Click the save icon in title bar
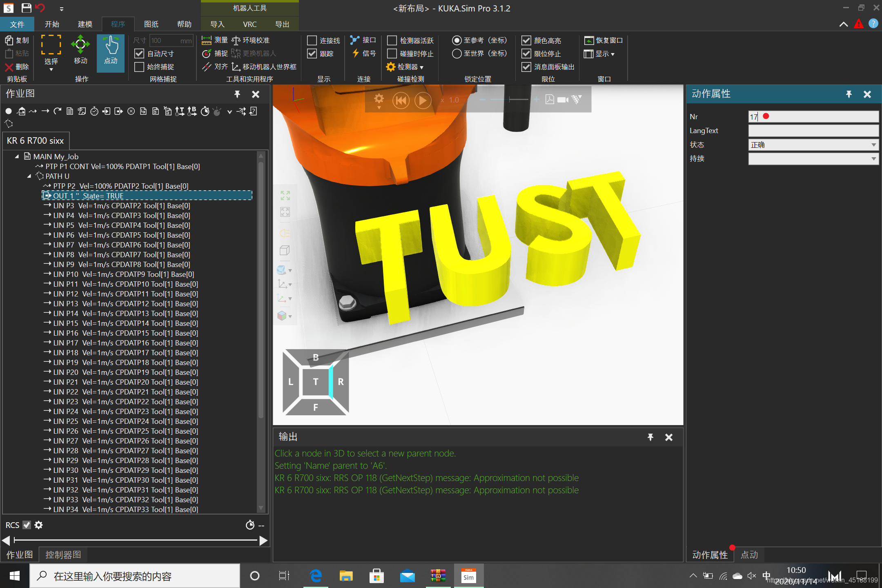Image resolution: width=882 pixels, height=588 pixels. click(27, 8)
